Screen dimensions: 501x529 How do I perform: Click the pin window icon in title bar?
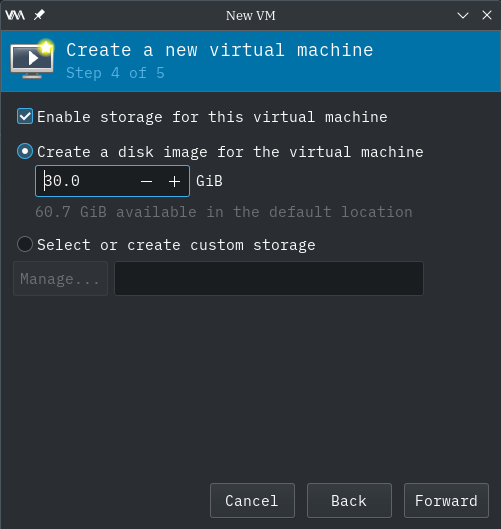point(39,15)
